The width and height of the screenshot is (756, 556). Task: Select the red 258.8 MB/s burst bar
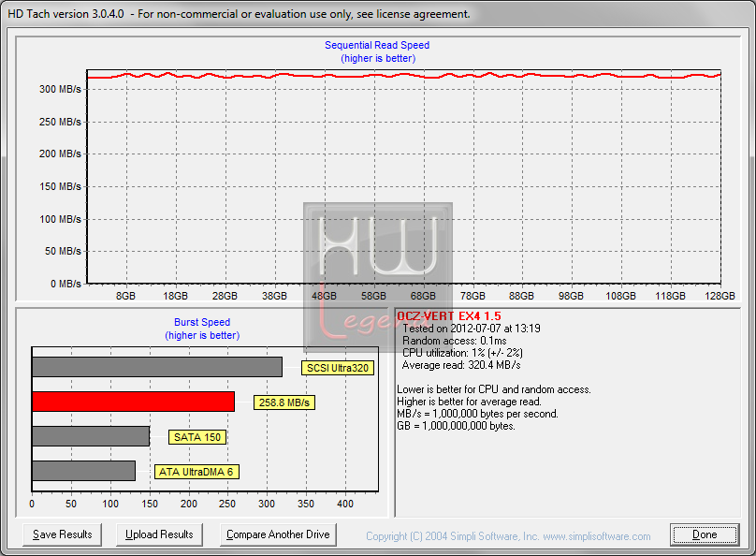[133, 402]
